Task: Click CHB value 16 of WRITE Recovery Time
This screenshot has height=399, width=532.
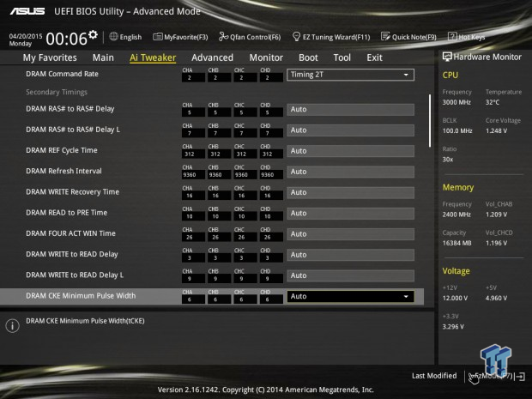Action: [219, 196]
